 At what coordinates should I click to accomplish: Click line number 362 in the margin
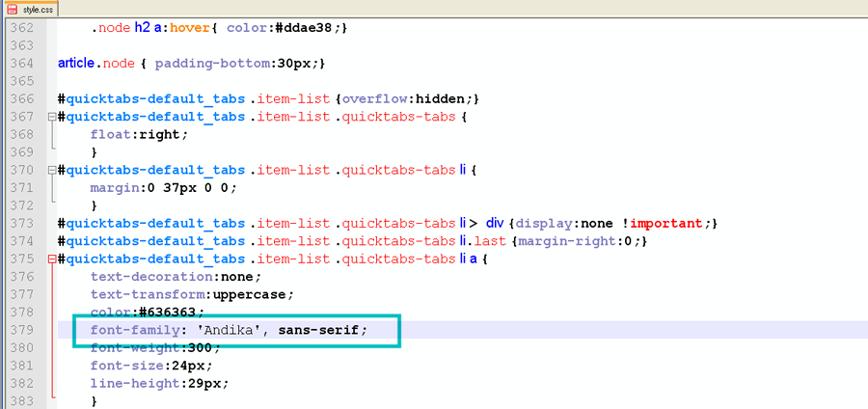tap(21, 27)
